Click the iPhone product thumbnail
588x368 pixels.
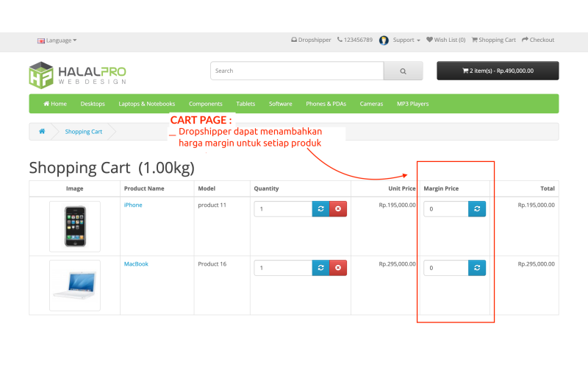pyautogui.click(x=75, y=227)
